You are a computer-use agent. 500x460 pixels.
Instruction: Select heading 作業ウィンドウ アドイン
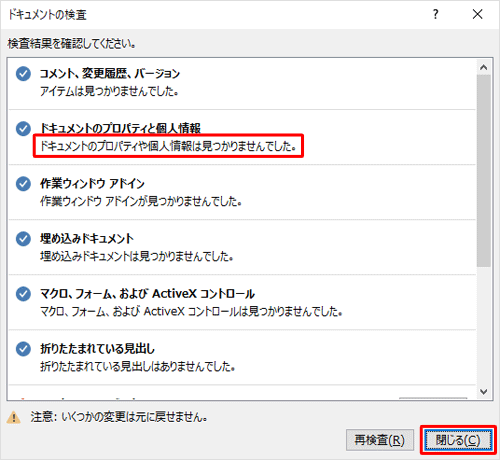click(92, 183)
